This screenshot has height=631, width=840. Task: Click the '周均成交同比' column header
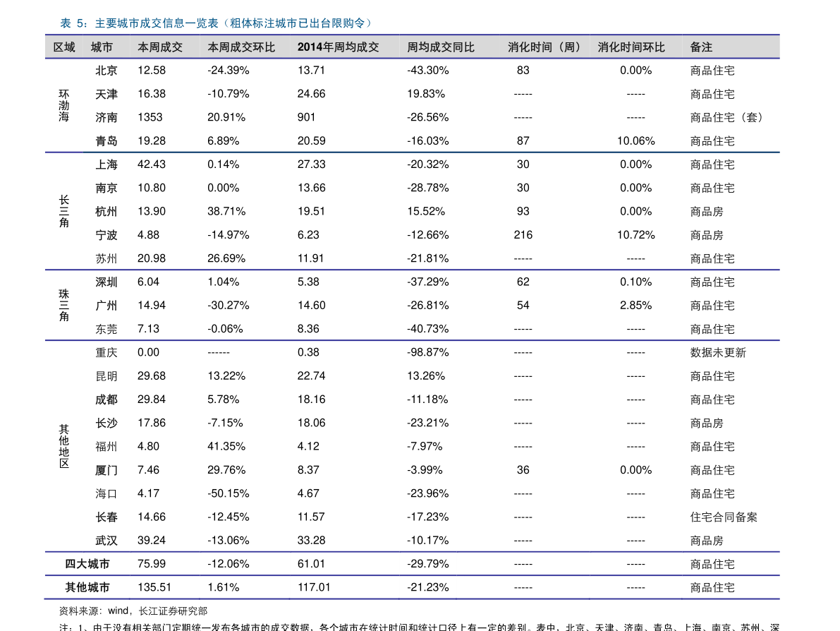coord(441,47)
